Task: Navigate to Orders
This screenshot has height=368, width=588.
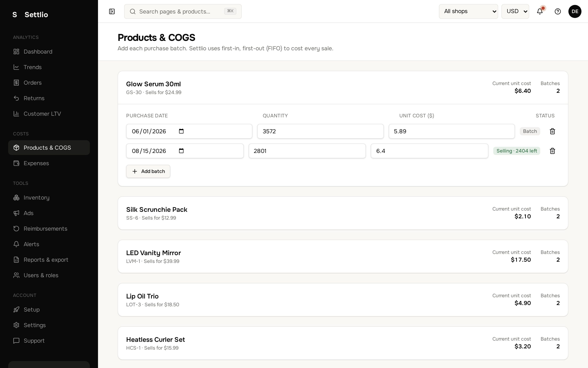Action: pyautogui.click(x=49, y=83)
